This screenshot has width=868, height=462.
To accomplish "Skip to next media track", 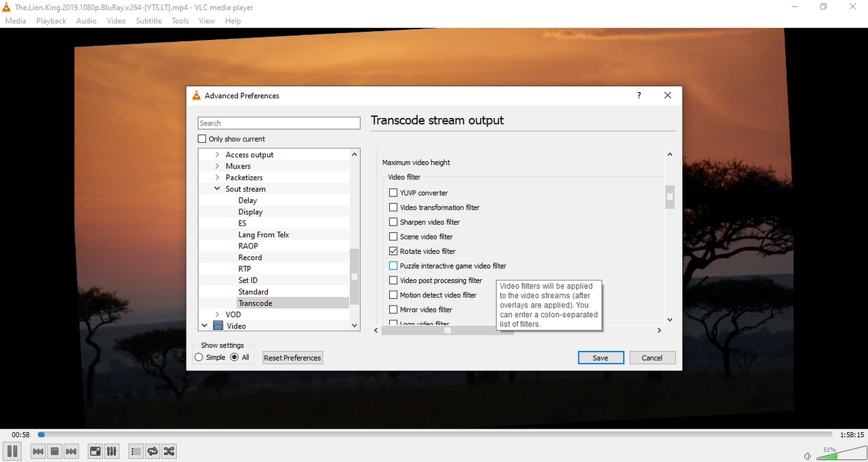I will tap(71, 451).
